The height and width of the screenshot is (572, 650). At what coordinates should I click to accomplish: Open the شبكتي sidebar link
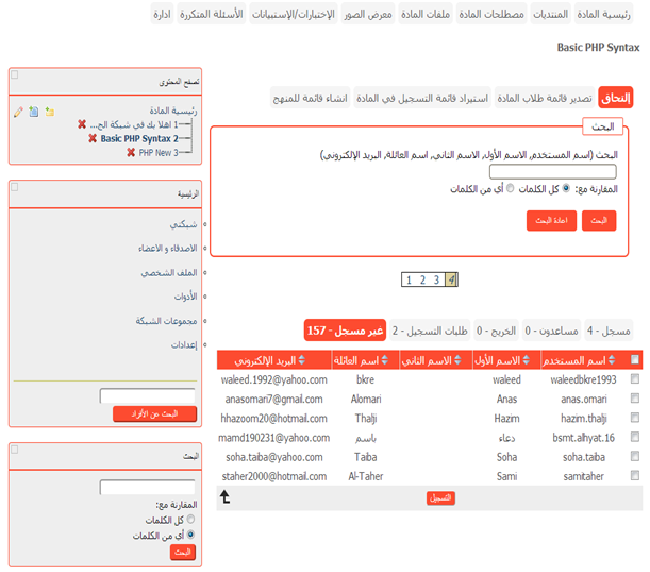[183, 224]
